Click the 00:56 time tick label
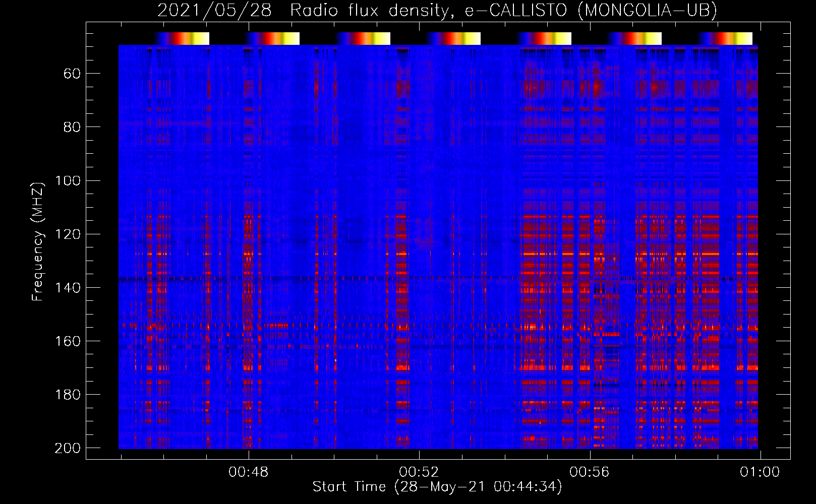The width and height of the screenshot is (816, 504). [590, 472]
